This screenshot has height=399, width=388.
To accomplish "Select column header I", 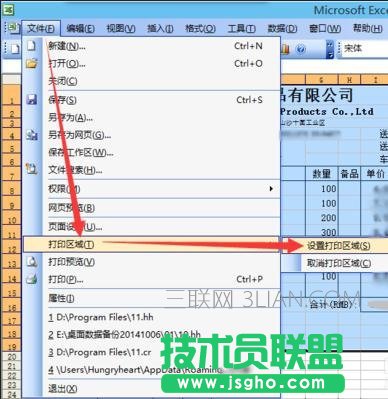I will pyautogui.click(x=375, y=80).
